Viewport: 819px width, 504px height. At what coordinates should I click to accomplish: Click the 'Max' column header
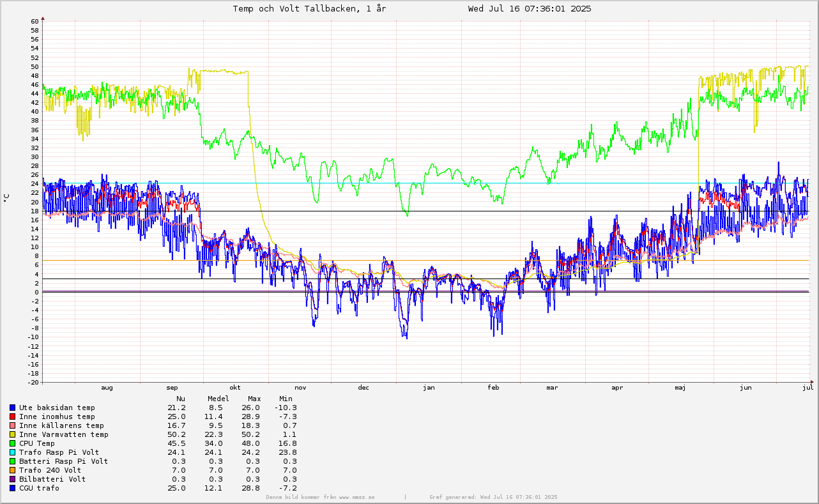[254, 399]
